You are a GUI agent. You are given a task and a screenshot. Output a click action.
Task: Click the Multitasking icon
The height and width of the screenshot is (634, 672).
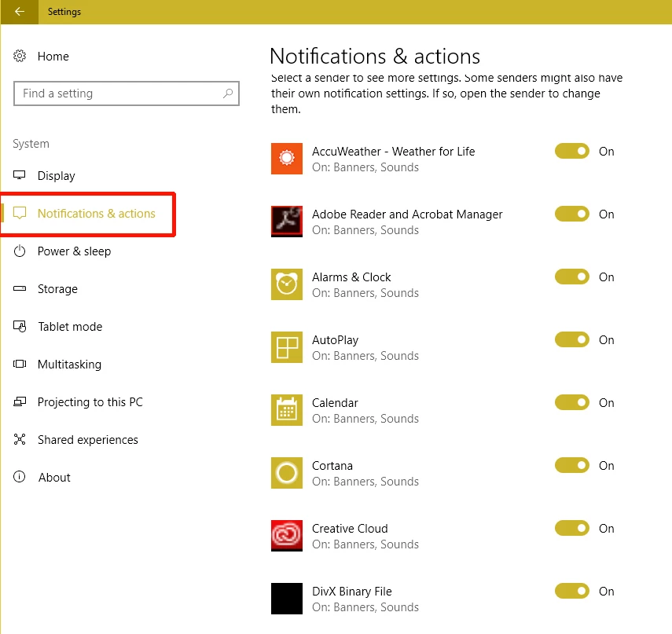(20, 364)
